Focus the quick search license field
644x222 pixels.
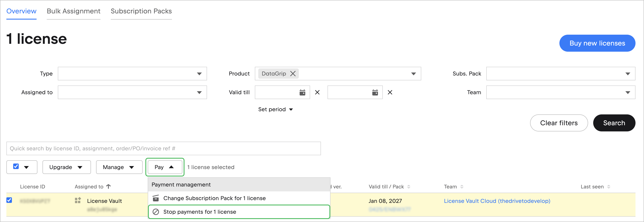pos(163,148)
